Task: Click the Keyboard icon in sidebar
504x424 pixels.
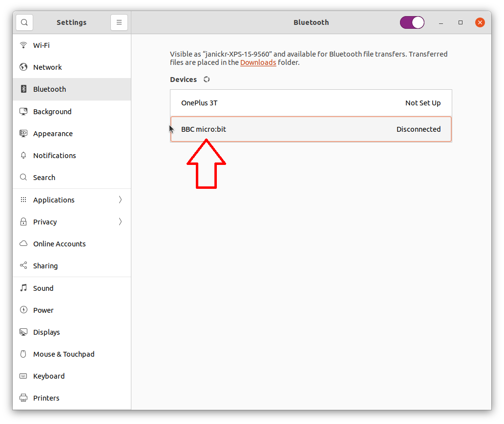Action: point(23,376)
